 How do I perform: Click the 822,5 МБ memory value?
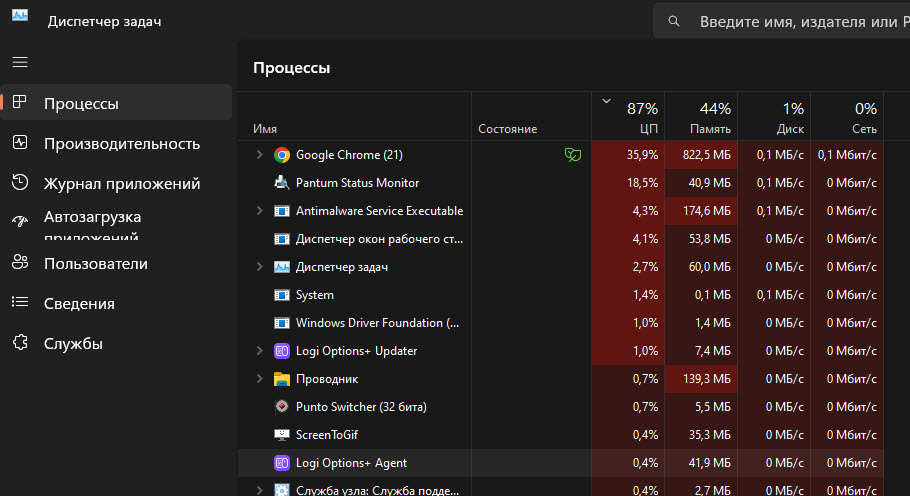[706, 155]
